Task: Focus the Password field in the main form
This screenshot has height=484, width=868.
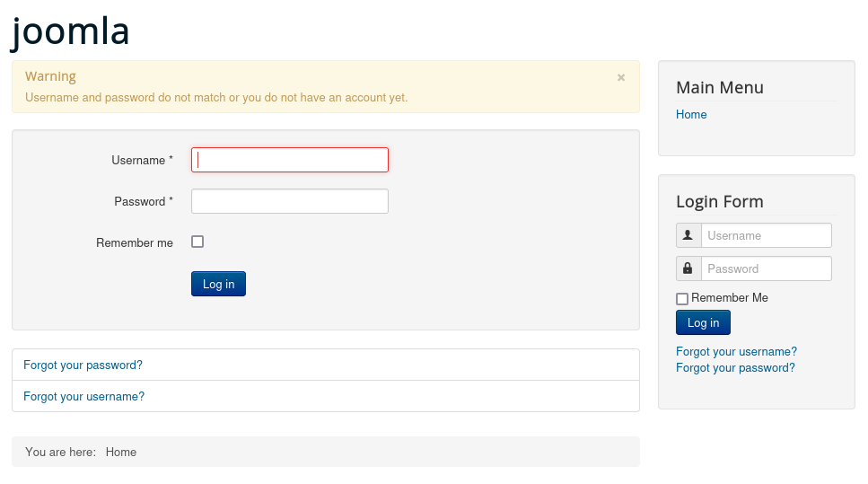Action: click(290, 201)
